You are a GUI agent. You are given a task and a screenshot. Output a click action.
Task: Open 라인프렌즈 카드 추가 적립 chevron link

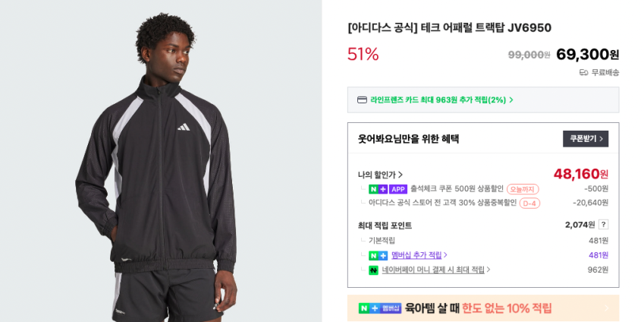[511, 100]
